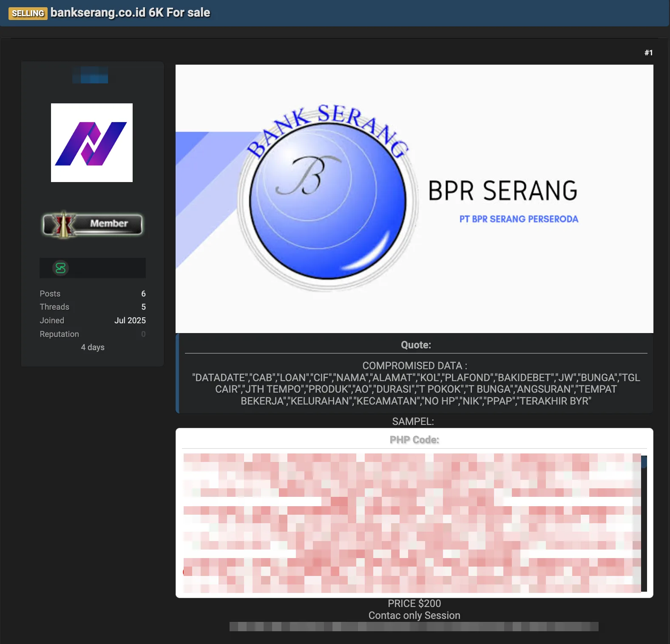670x644 pixels.
Task: Click the Quote: header
Action: 416,345
